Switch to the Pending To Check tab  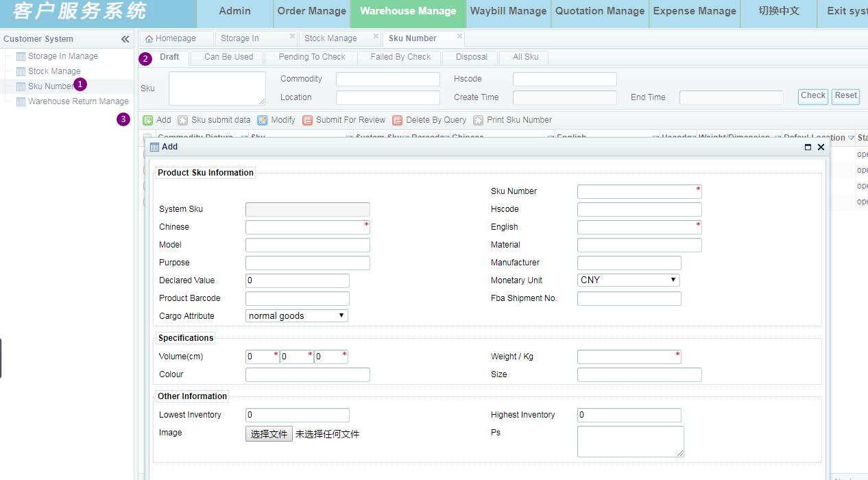click(312, 57)
